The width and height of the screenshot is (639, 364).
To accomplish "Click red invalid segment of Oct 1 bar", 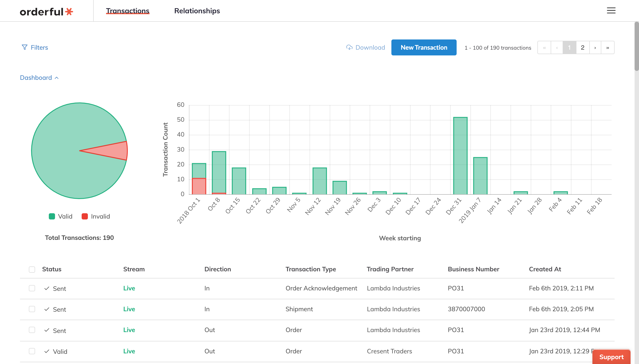I will pos(199,186).
